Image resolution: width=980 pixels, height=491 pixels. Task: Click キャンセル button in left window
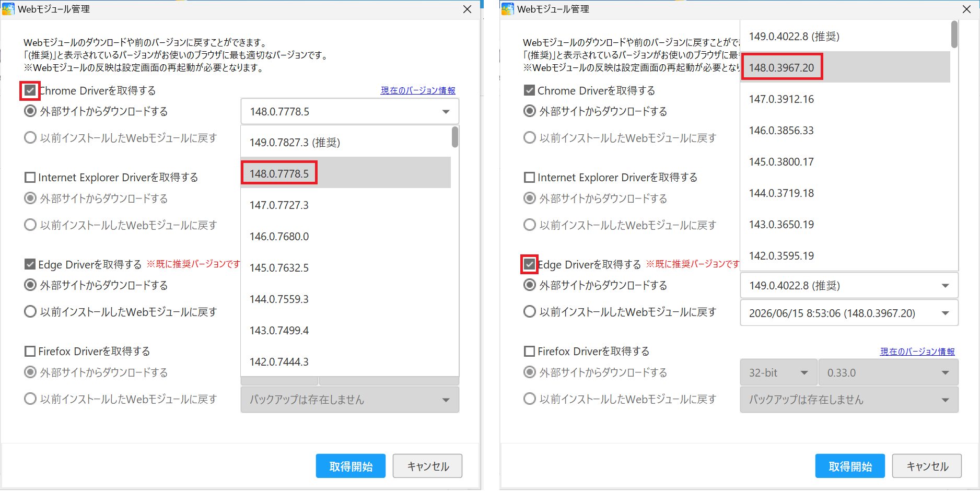click(428, 466)
